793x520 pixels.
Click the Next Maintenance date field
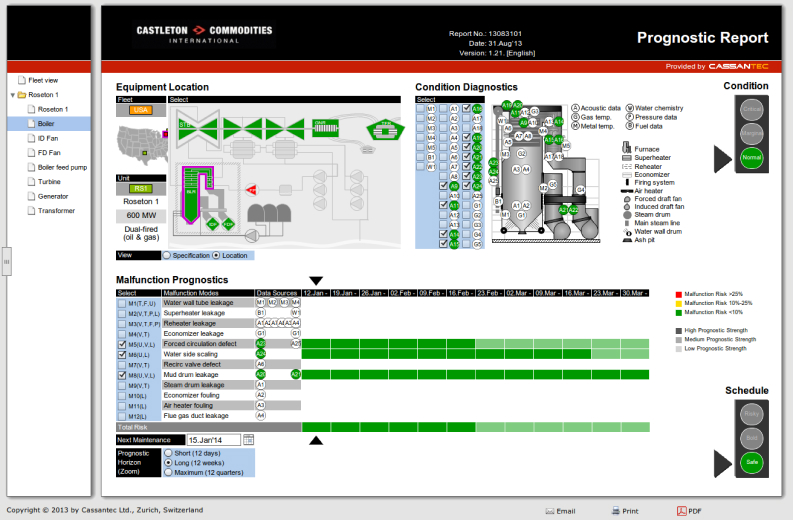[214, 440]
